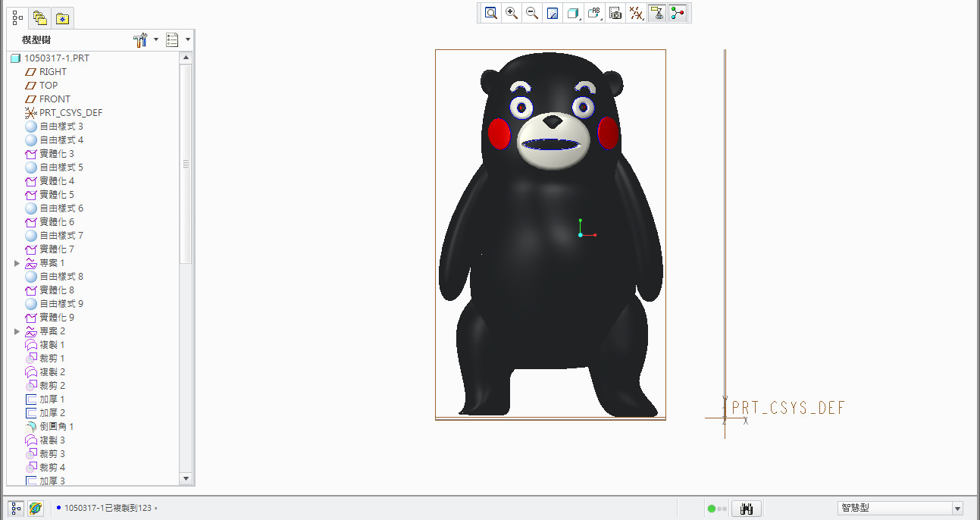This screenshot has width=980, height=520.
Task: Open the Saved Orientations AB icon
Action: coord(595,13)
